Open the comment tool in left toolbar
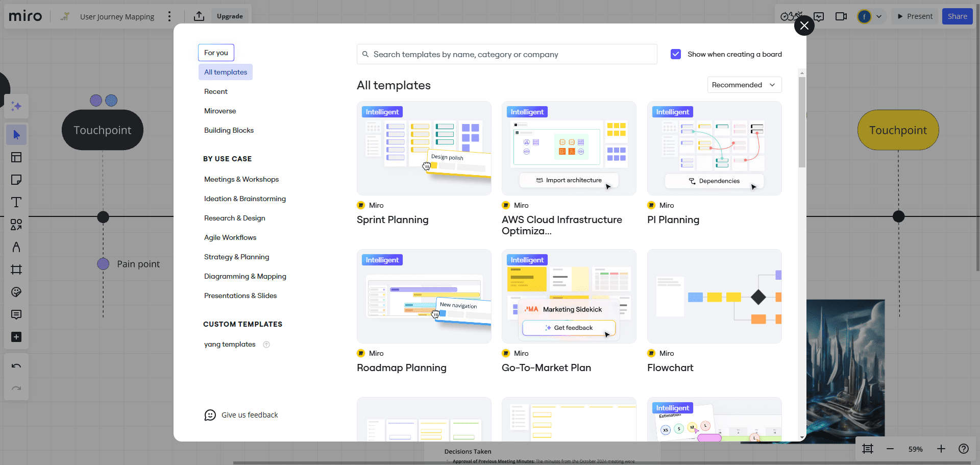The height and width of the screenshot is (465, 980). pos(16,314)
